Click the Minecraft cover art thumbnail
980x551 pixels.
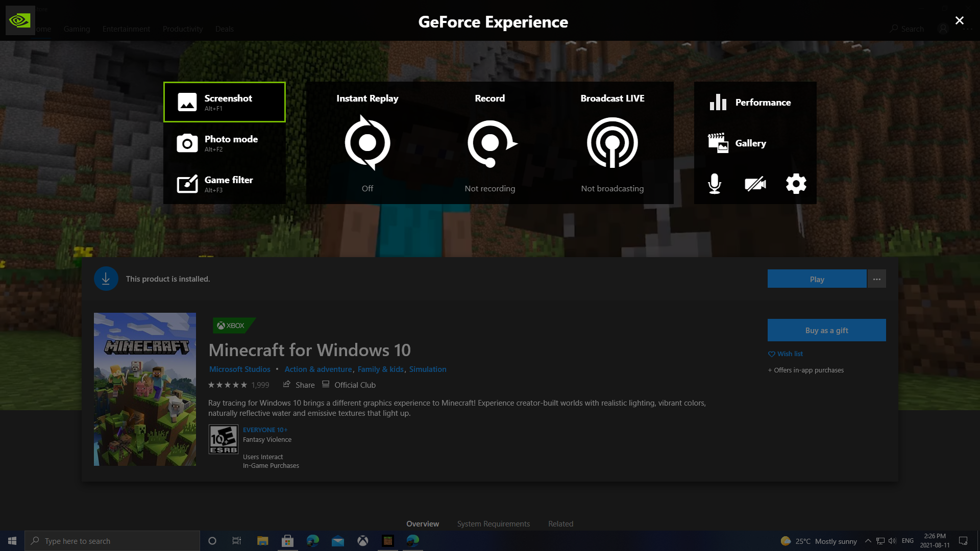145,389
